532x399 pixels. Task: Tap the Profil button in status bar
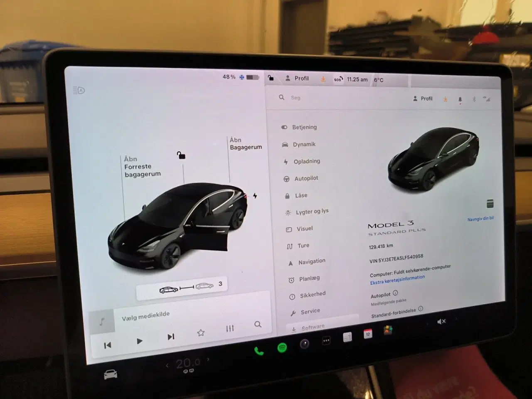click(297, 78)
